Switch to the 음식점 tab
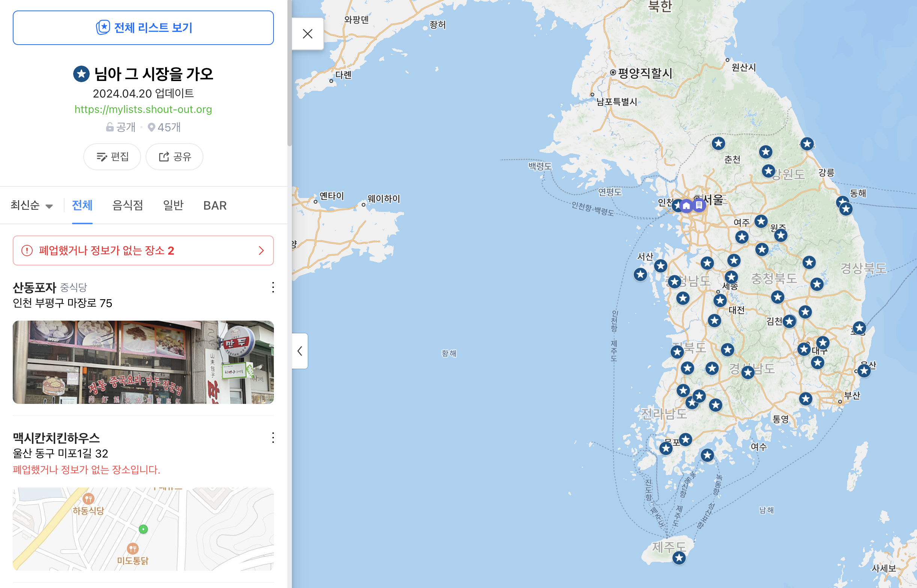 128,205
